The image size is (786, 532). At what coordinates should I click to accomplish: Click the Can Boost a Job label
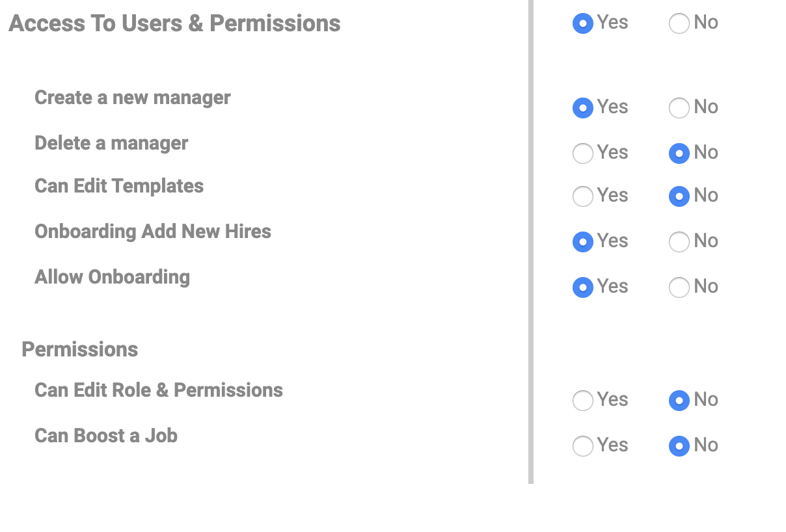[x=106, y=435]
